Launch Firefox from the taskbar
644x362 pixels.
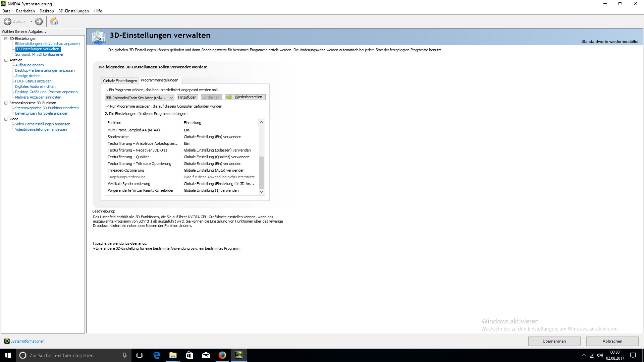pyautogui.click(x=222, y=355)
